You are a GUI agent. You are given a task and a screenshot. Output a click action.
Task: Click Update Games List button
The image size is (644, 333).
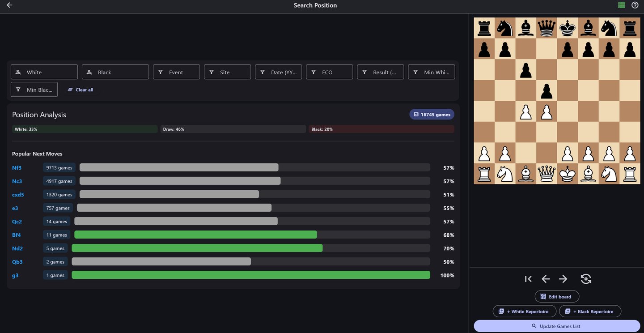click(557, 326)
